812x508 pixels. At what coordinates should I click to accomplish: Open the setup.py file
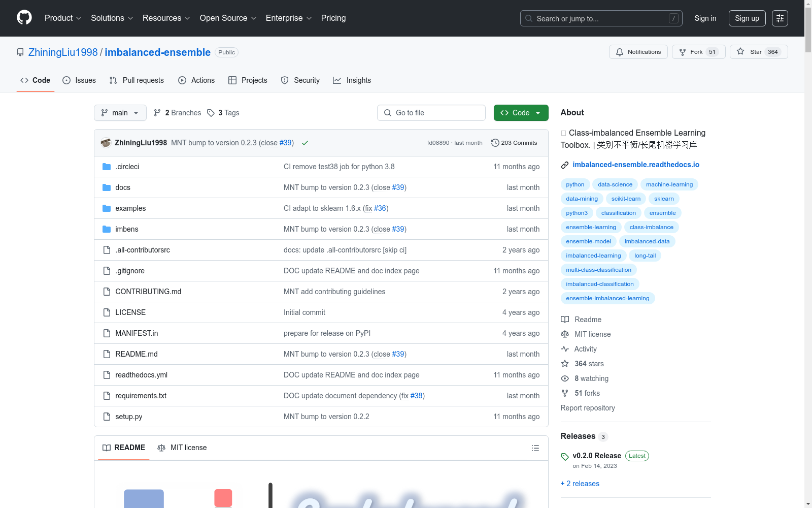(x=129, y=417)
